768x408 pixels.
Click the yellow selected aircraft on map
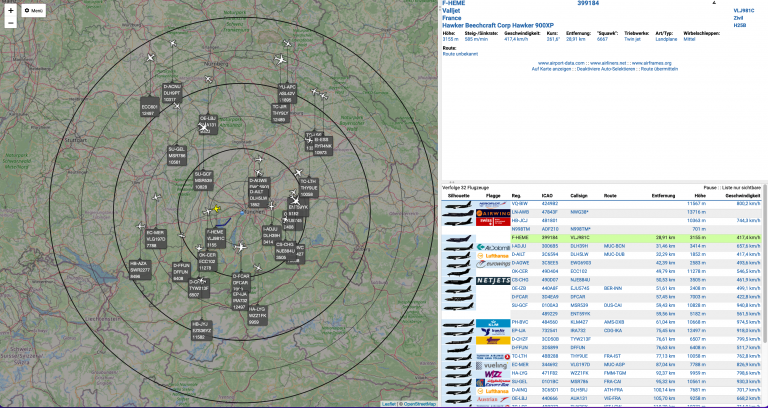point(214,208)
